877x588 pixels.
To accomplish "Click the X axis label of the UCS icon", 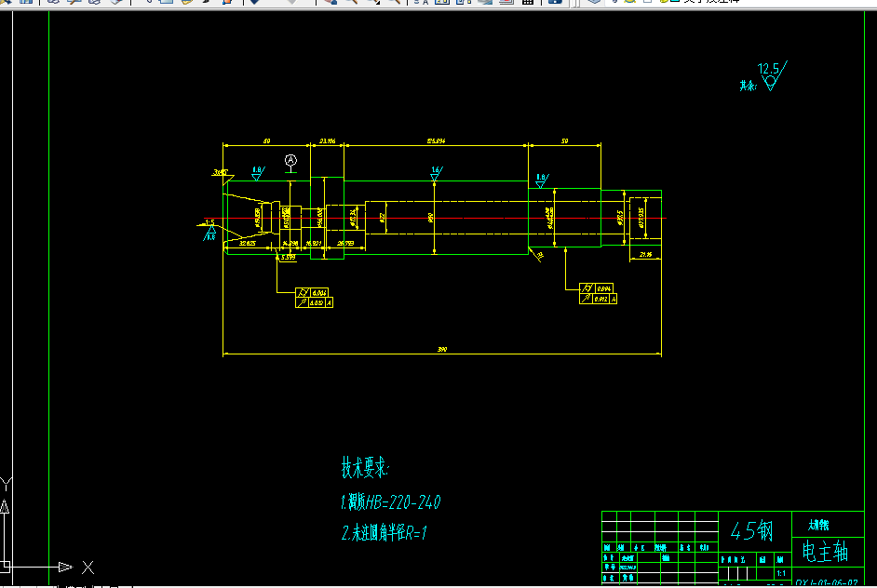I will [88, 568].
